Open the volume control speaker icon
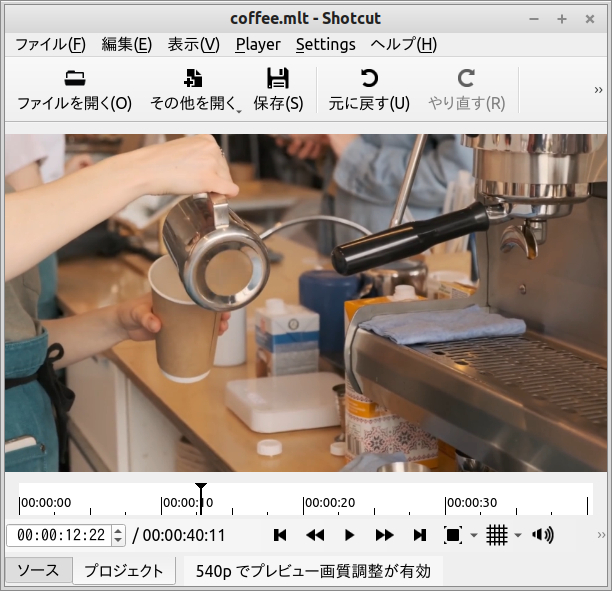Screen dimensions: 612x591 543,535
